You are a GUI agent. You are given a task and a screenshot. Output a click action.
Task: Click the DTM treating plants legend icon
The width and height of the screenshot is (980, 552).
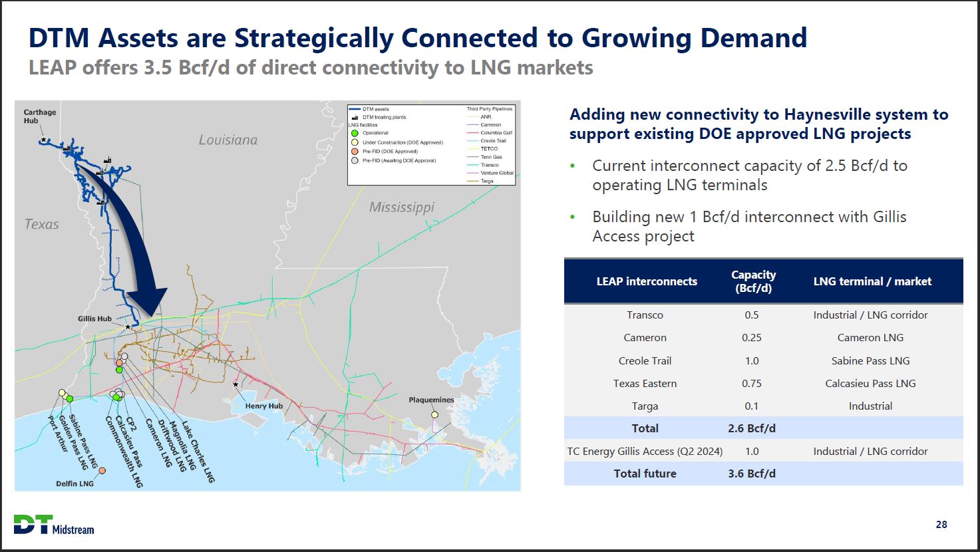tap(355, 117)
